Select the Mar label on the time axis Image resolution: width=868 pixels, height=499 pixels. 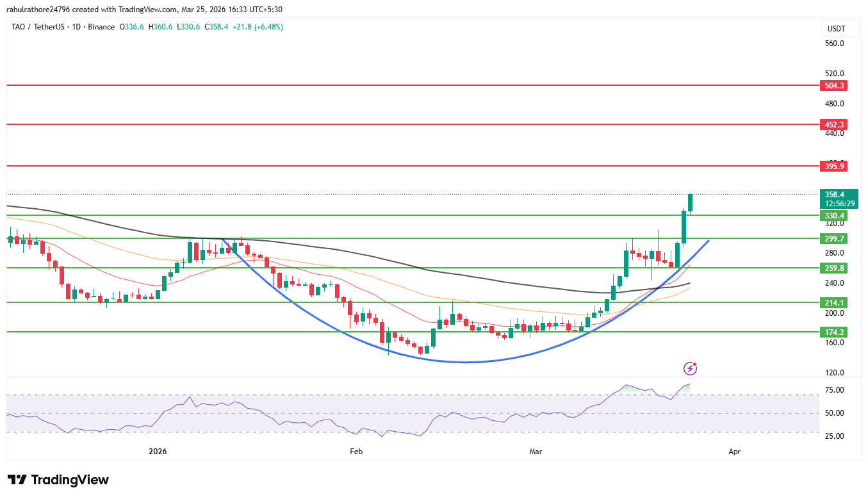coord(536,452)
